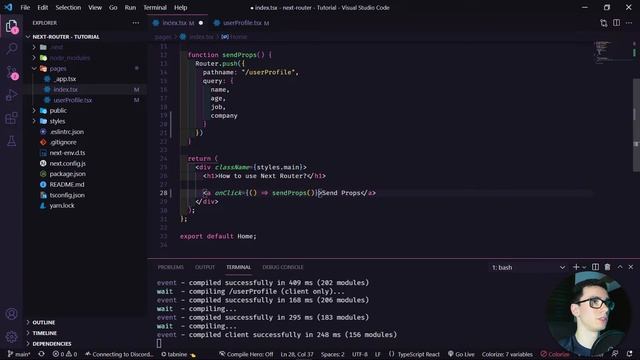Change indentation via Spaces: 2

coord(332,354)
